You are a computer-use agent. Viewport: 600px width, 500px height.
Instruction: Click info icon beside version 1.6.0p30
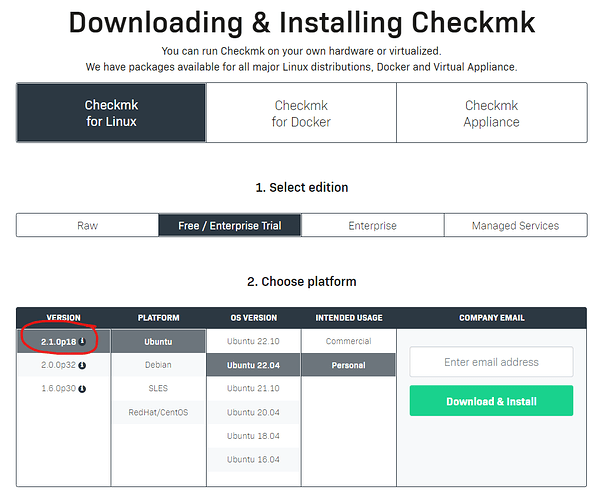82,388
